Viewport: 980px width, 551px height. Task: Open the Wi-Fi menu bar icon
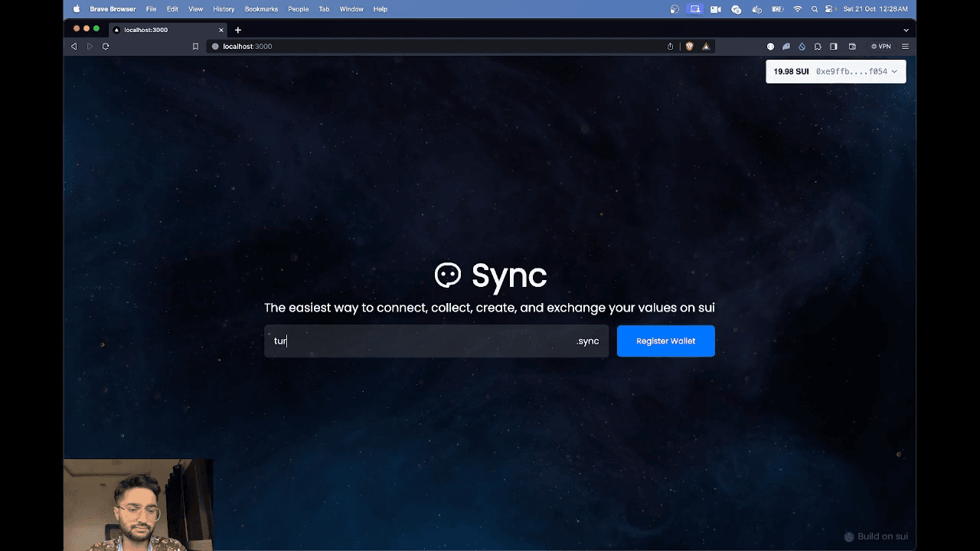coord(798,9)
